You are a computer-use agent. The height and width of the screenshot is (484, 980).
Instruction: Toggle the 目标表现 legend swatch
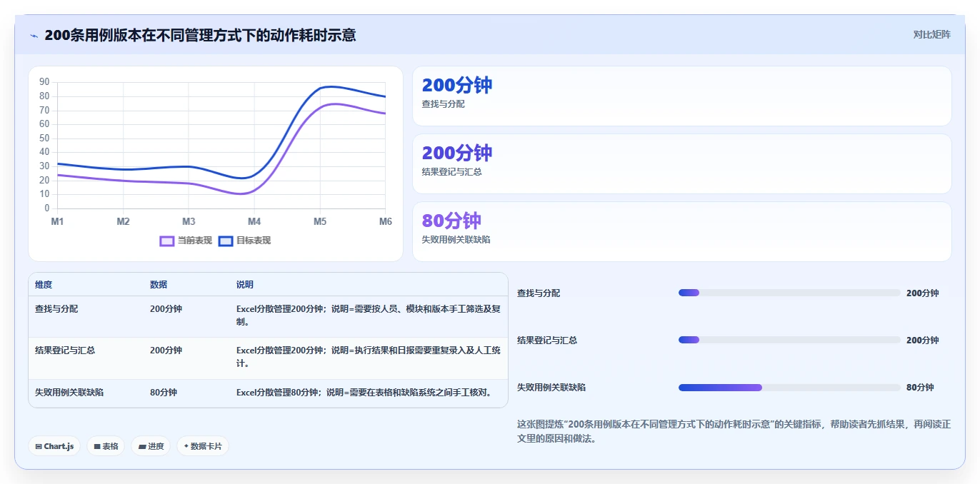coord(226,241)
